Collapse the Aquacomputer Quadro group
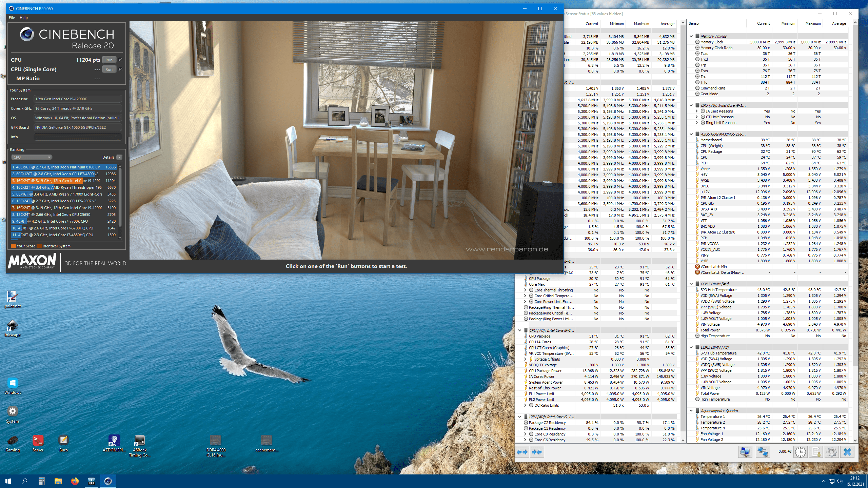The image size is (868, 488). (691, 411)
